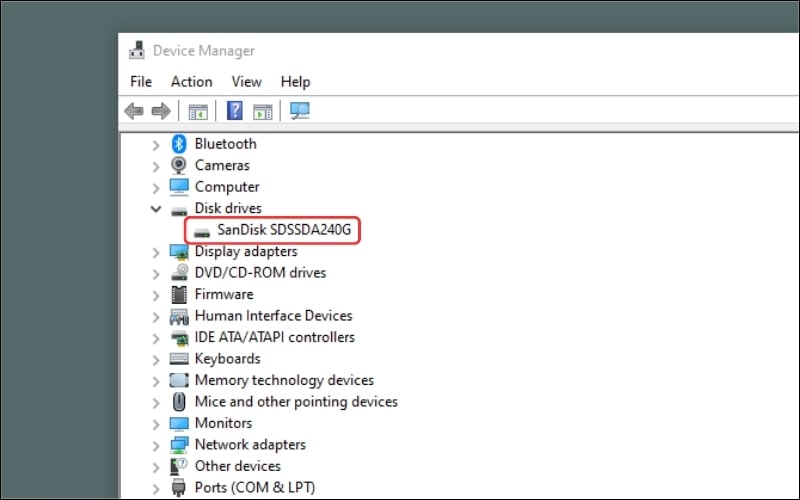
Task: Select the Cameras webcam icon
Action: [180, 165]
